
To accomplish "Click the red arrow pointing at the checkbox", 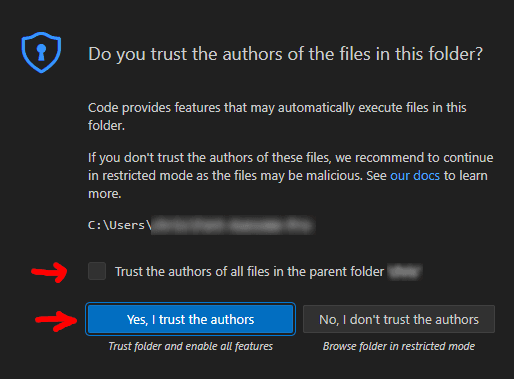I will 49,272.
